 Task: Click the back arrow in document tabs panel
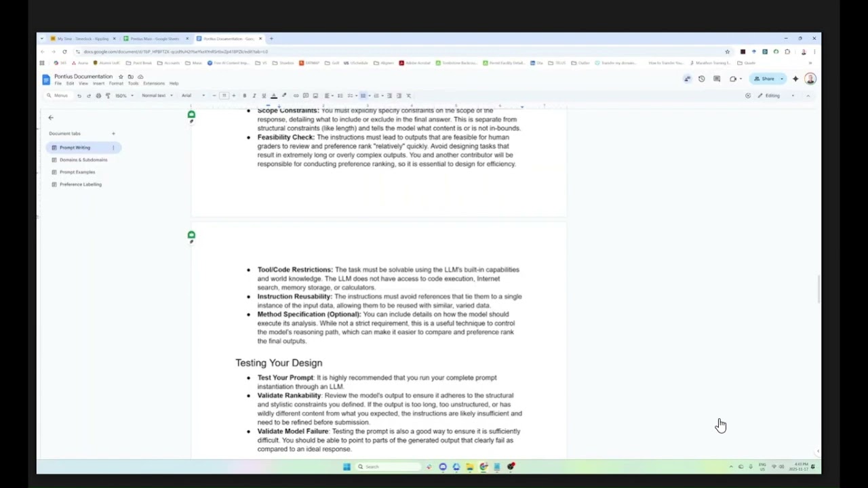click(50, 118)
